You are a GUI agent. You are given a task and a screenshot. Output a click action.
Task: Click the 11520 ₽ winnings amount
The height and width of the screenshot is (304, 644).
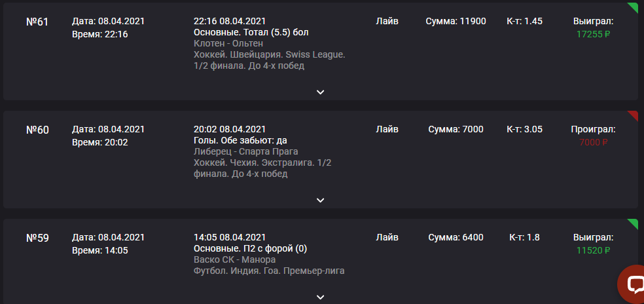pos(593,250)
